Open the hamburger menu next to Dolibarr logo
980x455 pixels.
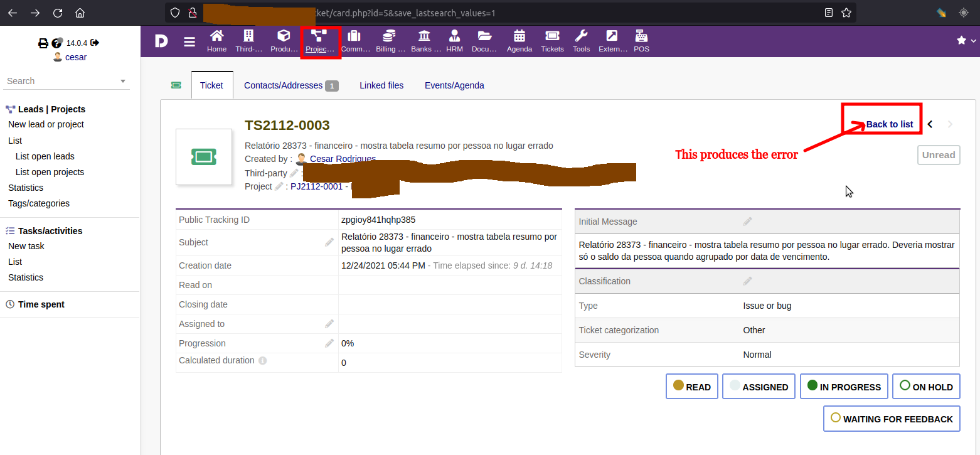tap(189, 41)
